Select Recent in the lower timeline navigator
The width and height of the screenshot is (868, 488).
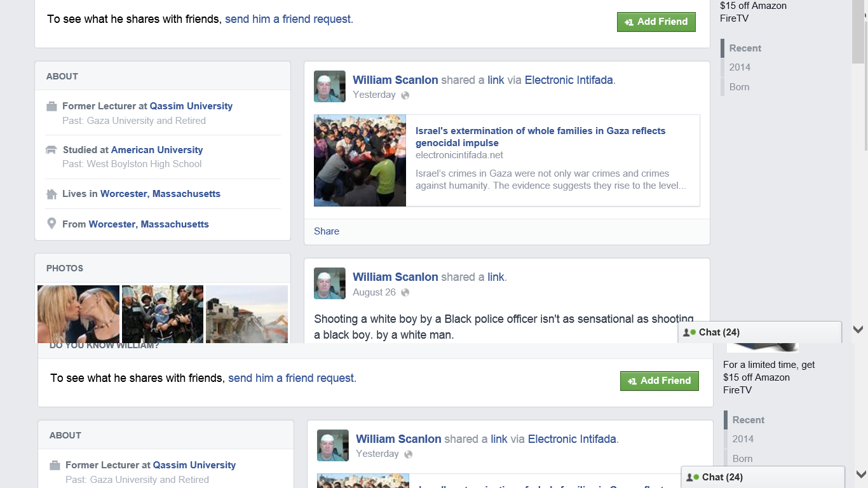748,420
